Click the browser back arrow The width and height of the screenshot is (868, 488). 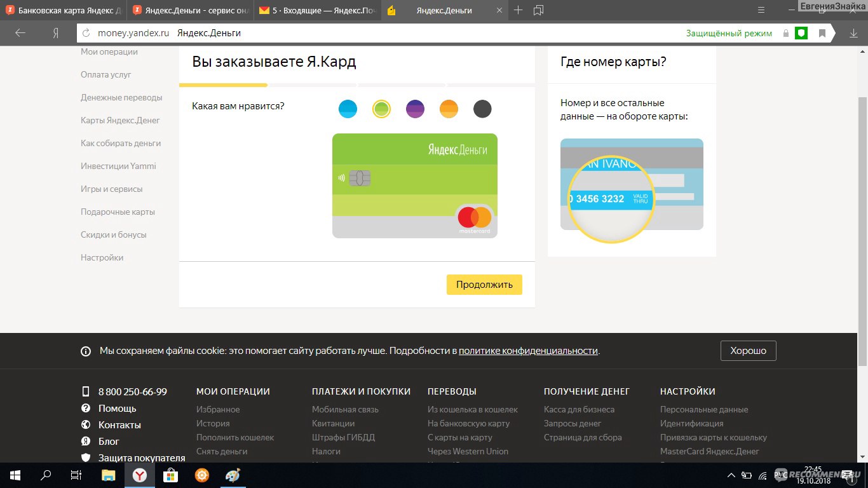(x=20, y=33)
